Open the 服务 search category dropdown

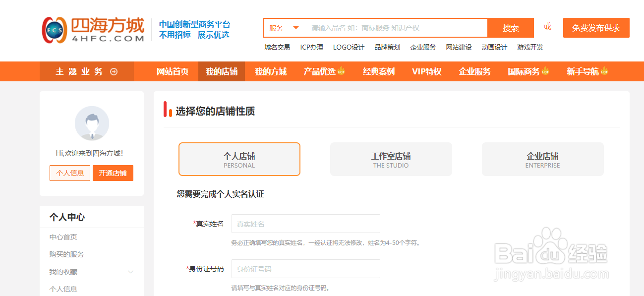click(x=284, y=28)
